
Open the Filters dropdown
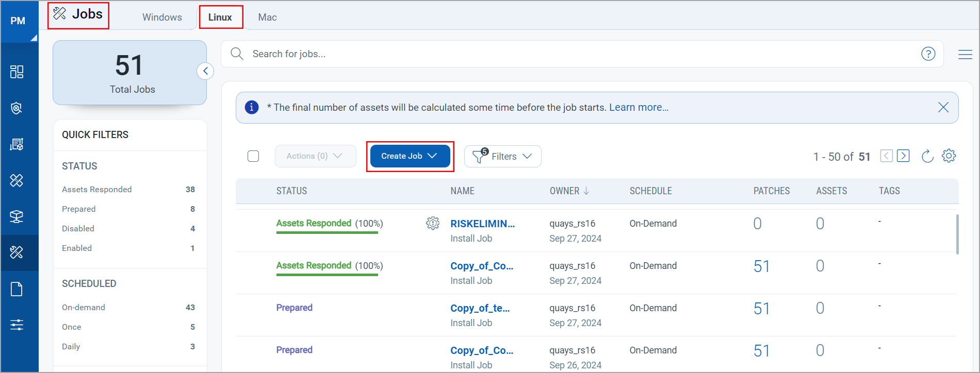[x=503, y=157]
